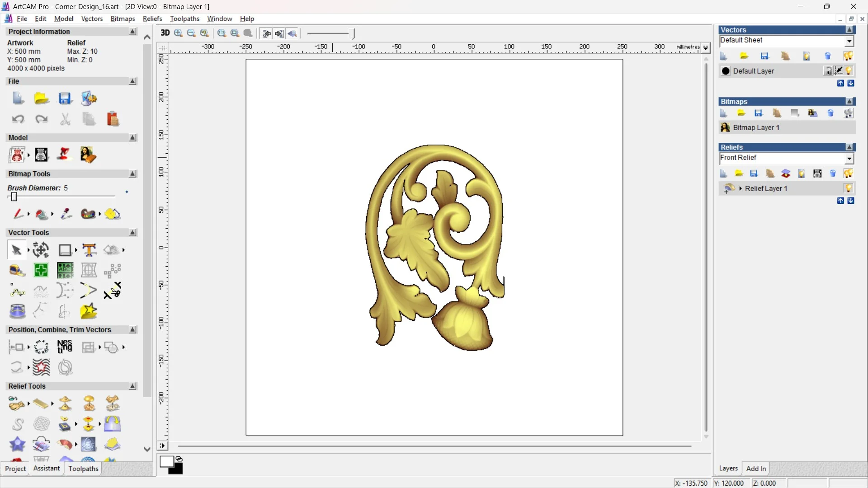Toggle Relief Layer 1 visibility bulb
The height and width of the screenshot is (488, 868).
tap(848, 188)
